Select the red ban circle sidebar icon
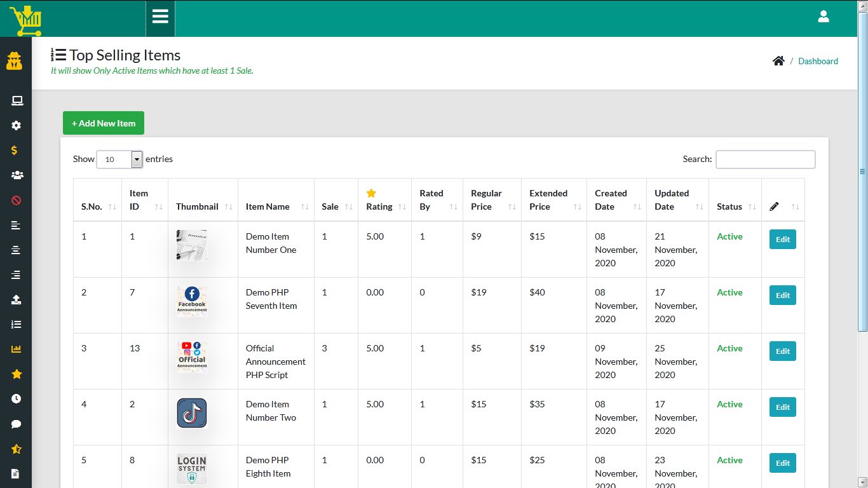 tap(17, 200)
